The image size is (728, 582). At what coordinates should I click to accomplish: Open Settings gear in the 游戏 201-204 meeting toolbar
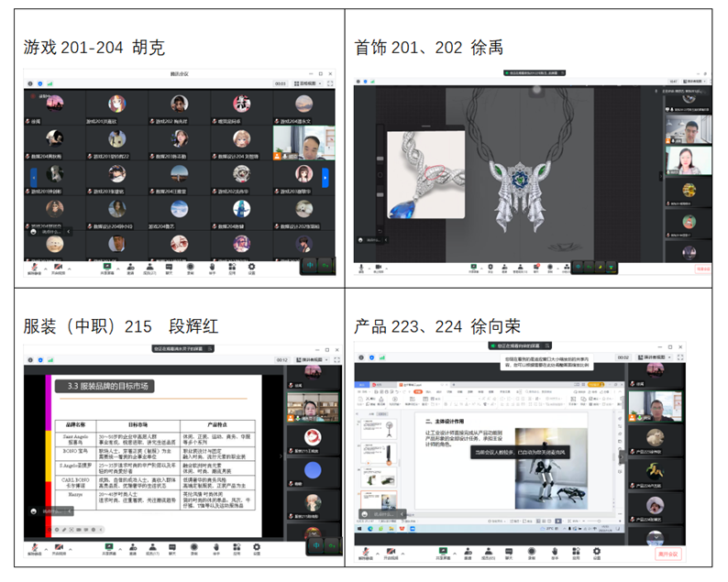pyautogui.click(x=254, y=269)
